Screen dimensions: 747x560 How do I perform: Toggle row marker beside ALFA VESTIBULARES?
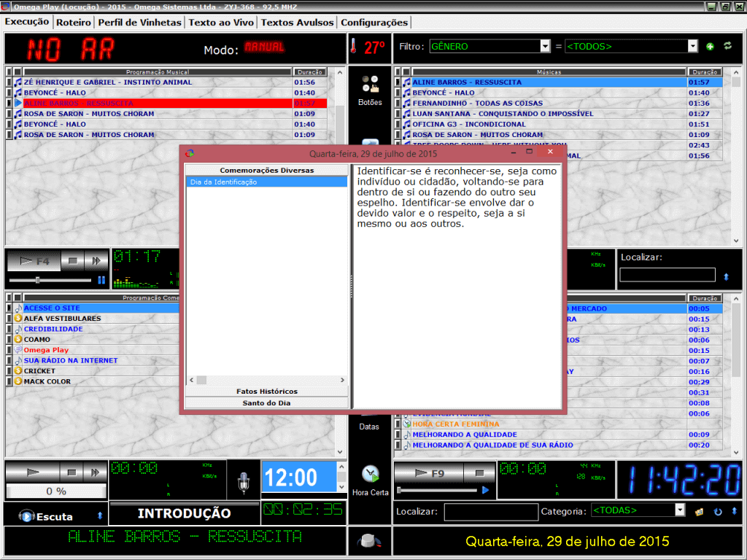tap(9, 318)
